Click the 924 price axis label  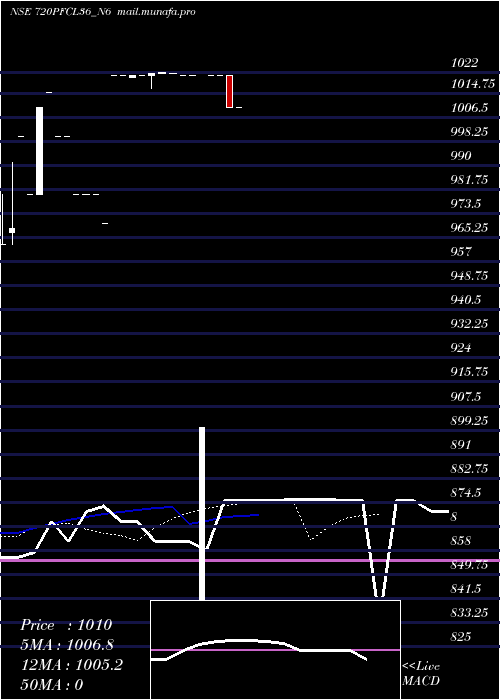(x=461, y=347)
